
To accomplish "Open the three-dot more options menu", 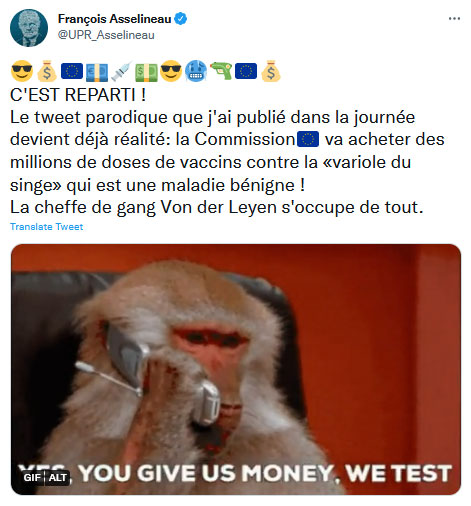I will tap(454, 19).
